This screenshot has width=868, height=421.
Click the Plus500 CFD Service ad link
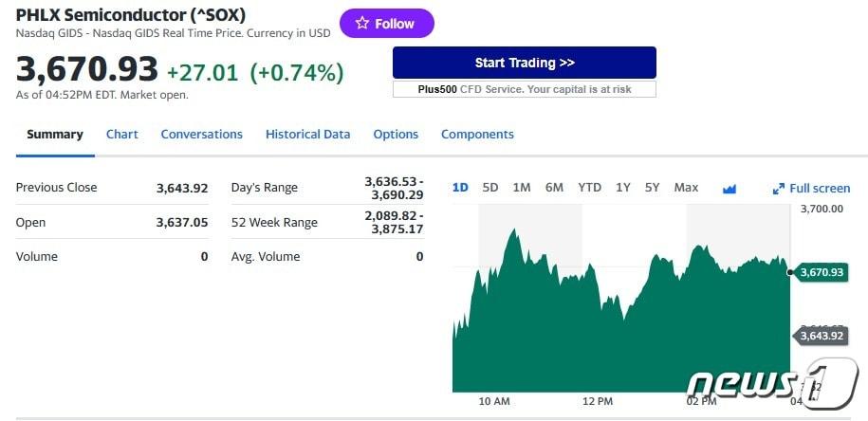[x=524, y=89]
